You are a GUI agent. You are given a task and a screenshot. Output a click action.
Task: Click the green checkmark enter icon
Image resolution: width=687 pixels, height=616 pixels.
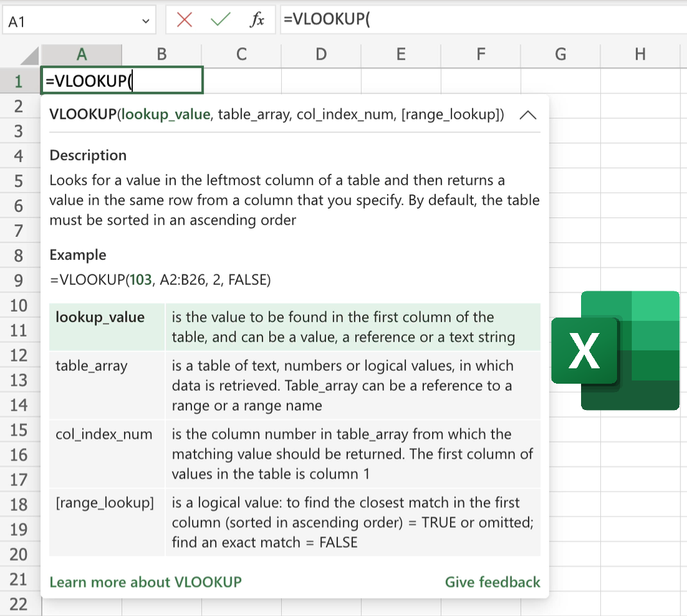[220, 20]
